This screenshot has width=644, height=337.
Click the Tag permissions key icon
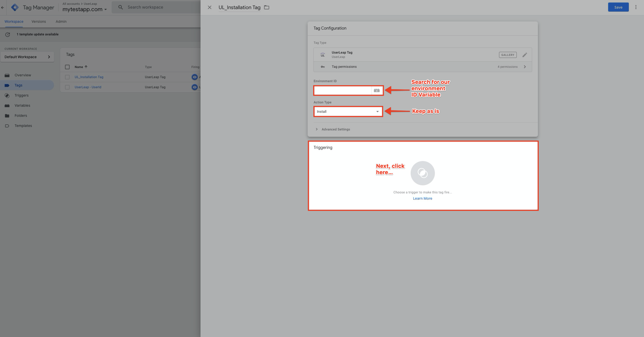pos(323,67)
